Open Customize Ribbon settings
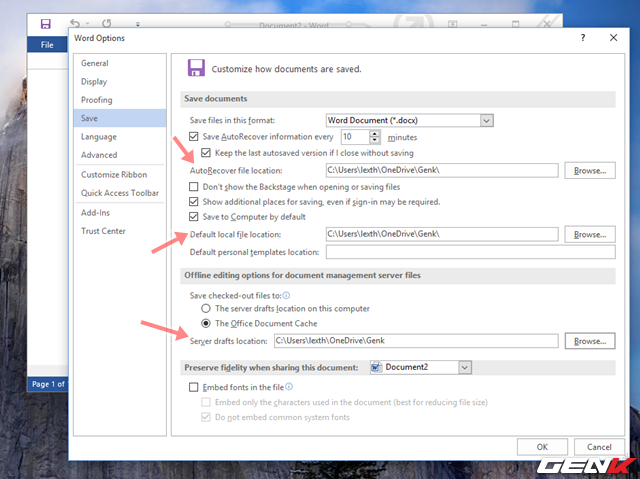Image resolution: width=640 pixels, height=479 pixels. pyautogui.click(x=120, y=175)
